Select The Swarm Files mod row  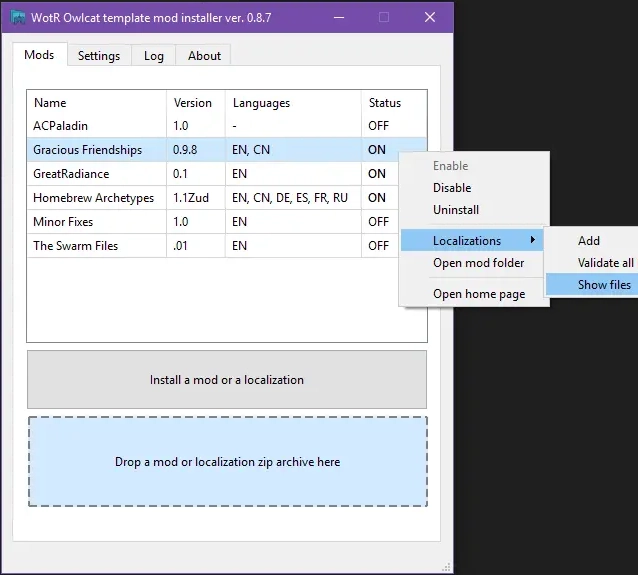213,246
